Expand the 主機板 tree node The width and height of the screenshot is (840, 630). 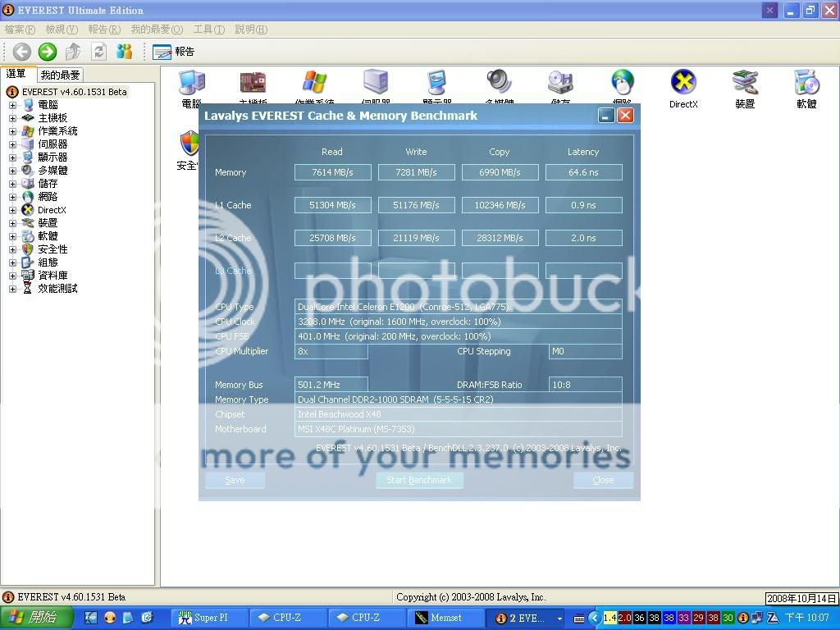click(x=12, y=118)
